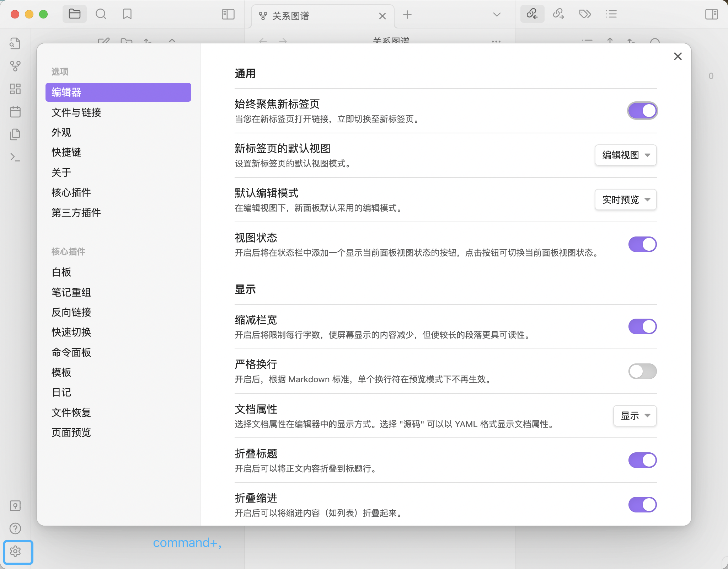This screenshot has width=728, height=569.
Task: Open the bookmarks icon in top bar
Action: coord(127,14)
